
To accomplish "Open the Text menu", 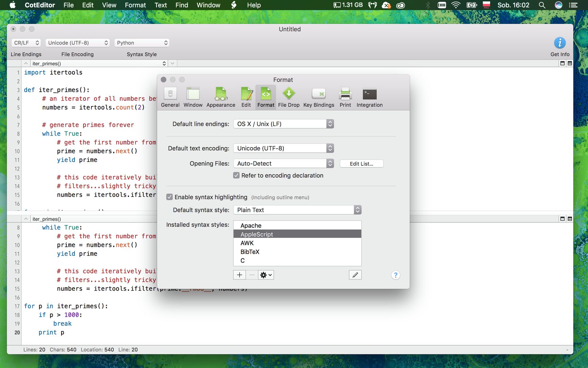I will pyautogui.click(x=161, y=5).
